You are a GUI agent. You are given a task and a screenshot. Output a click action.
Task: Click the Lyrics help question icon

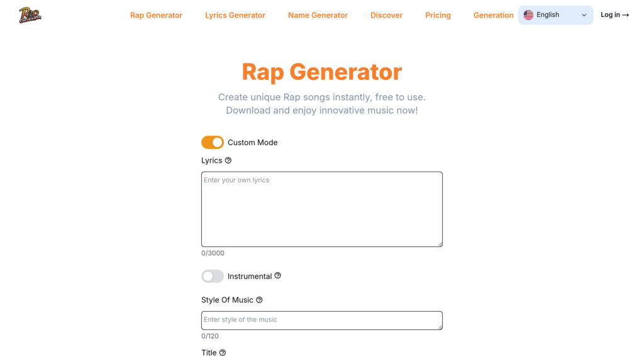(x=228, y=160)
